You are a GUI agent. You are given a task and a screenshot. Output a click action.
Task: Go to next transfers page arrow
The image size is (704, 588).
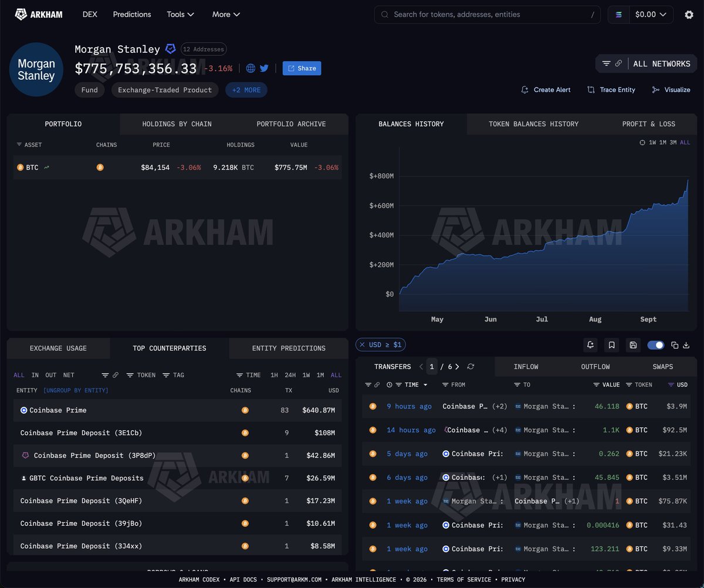pyautogui.click(x=457, y=367)
